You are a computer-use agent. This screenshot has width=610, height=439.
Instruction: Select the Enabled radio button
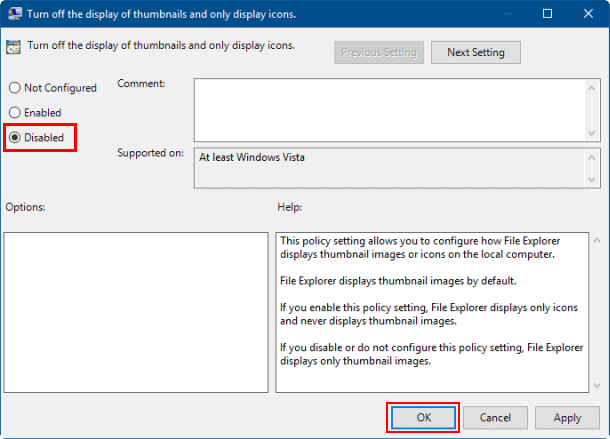(x=15, y=113)
